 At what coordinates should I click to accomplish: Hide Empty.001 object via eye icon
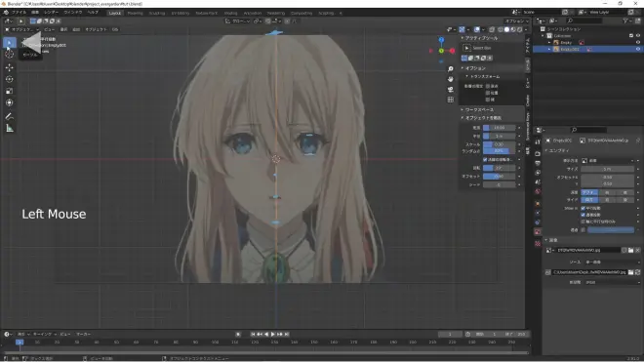[638, 49]
